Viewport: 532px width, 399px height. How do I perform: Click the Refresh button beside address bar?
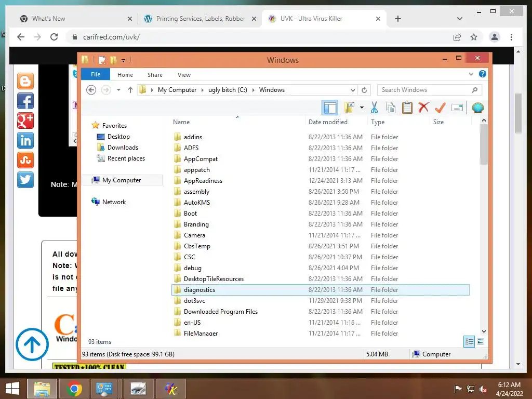coord(364,90)
